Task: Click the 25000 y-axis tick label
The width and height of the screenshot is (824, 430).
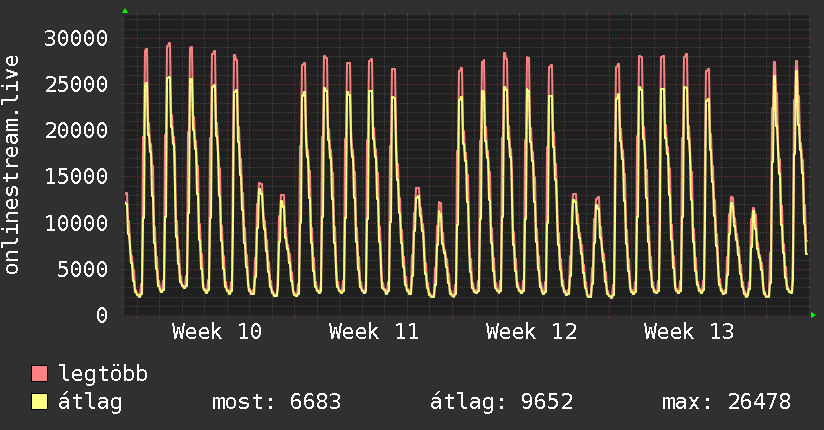Action: (78, 85)
